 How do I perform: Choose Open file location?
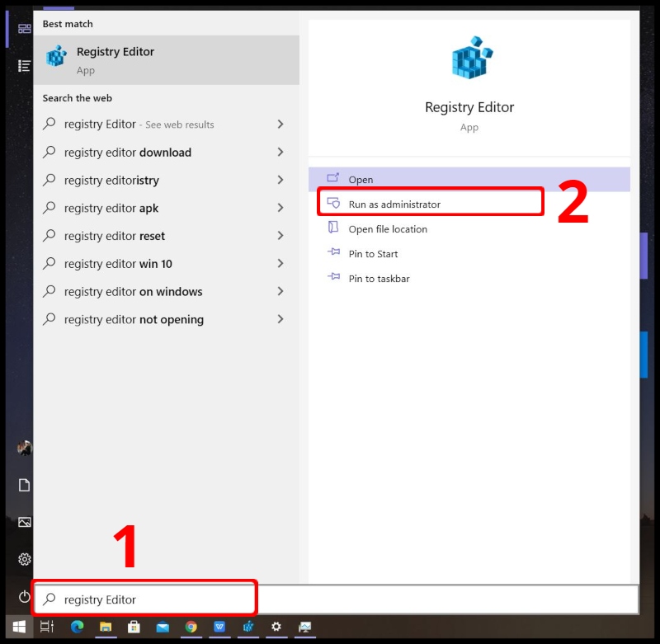pos(469,229)
